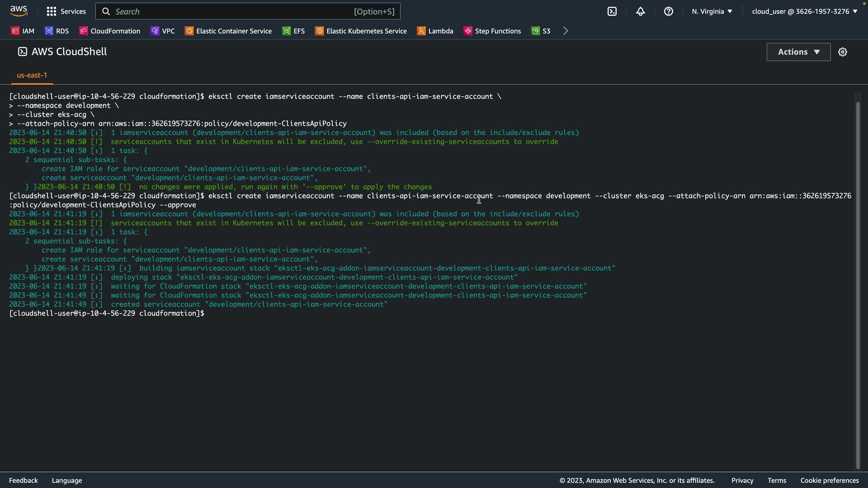
Task: Expand the N. Virginia region dropdown
Action: point(712,11)
